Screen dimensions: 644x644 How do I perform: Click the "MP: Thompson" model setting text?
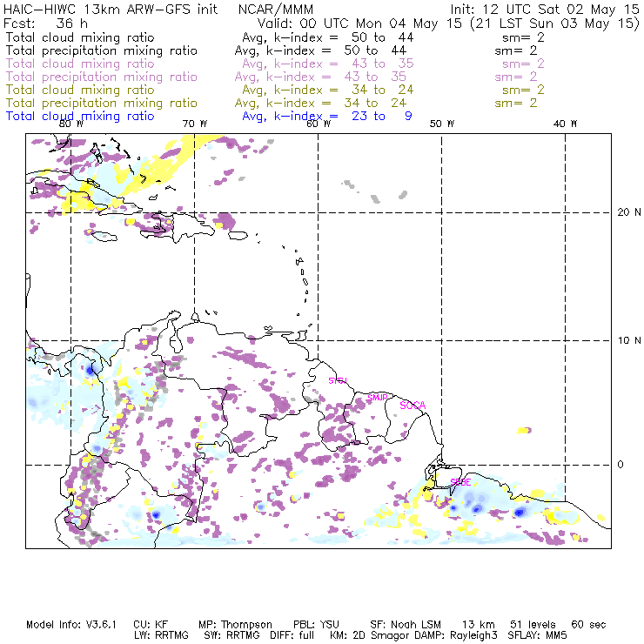pos(235,625)
